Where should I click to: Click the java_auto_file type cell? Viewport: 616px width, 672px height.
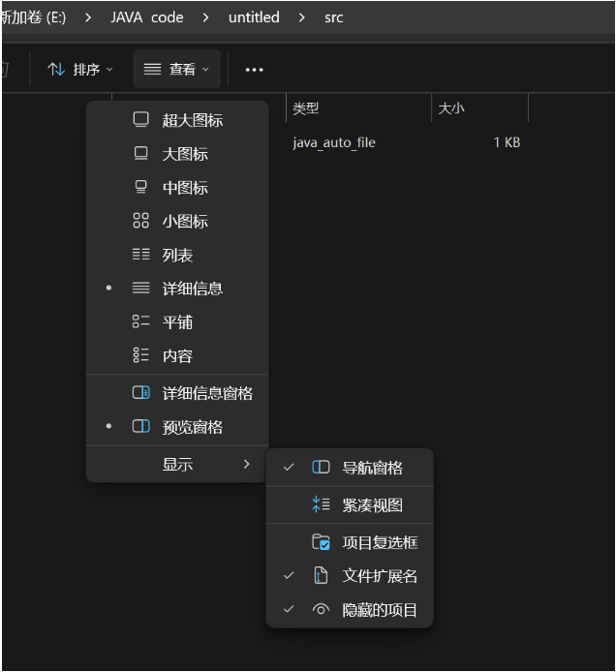334,142
